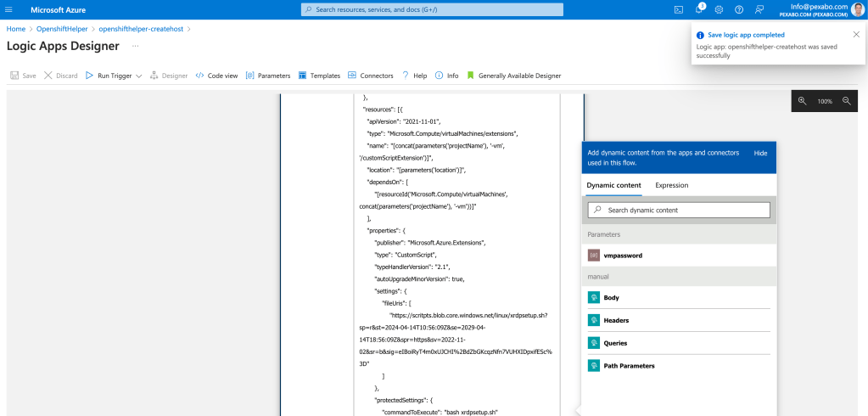Screen dimensions: 868x416
Task: Switch to Designer view
Action: pyautogui.click(x=169, y=76)
